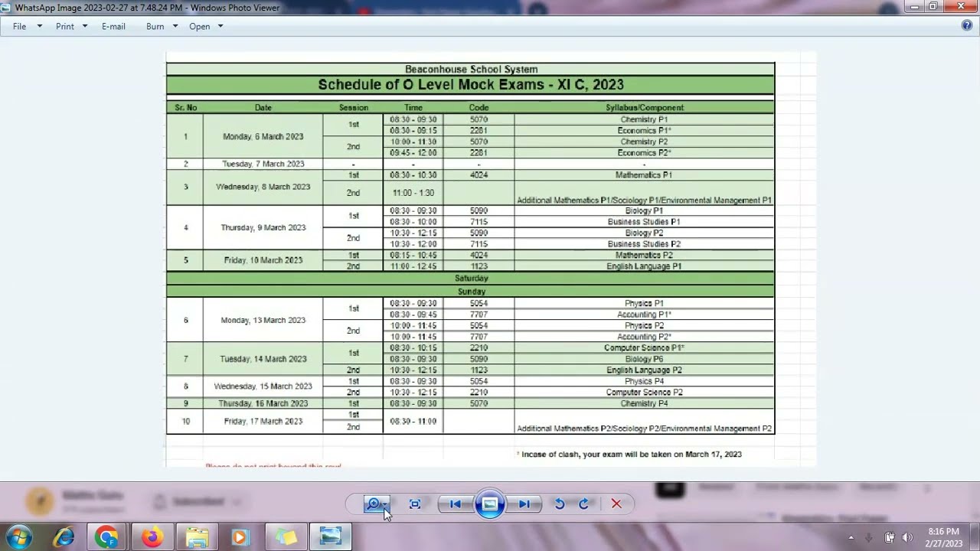Click 'Friday, 10 March 2023' date cell
Viewport: 980px width, 551px height.
tap(263, 260)
